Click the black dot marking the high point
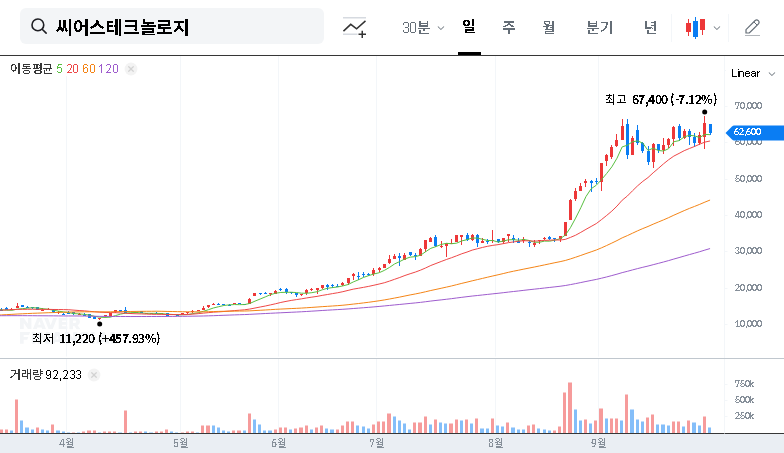 (704, 112)
